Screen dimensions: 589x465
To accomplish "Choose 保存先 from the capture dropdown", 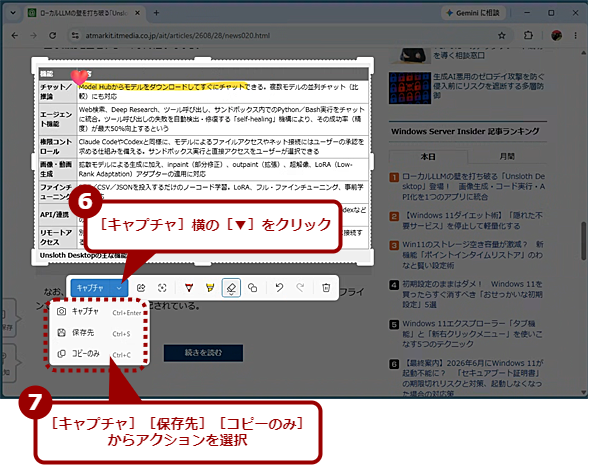I will 99,333.
